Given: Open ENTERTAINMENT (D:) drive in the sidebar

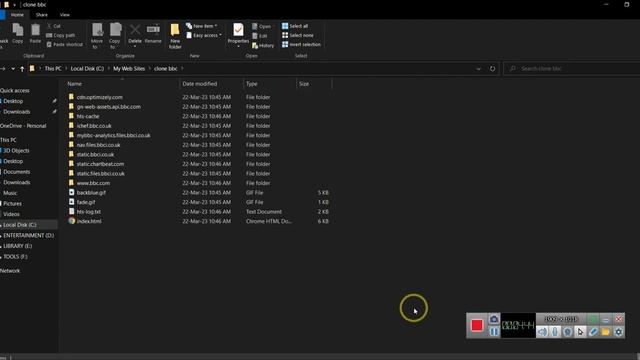Looking at the screenshot, I should [x=29, y=236].
